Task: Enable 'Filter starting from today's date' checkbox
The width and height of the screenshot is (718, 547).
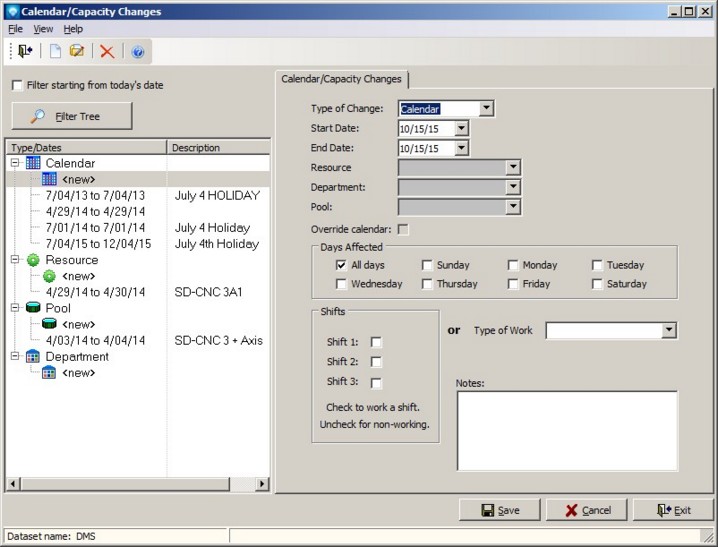Action: (x=17, y=85)
